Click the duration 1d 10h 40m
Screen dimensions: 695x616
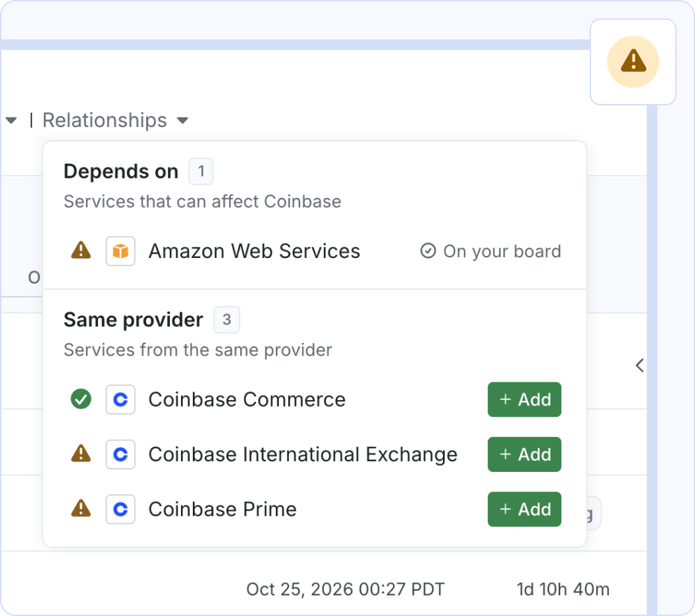(563, 590)
